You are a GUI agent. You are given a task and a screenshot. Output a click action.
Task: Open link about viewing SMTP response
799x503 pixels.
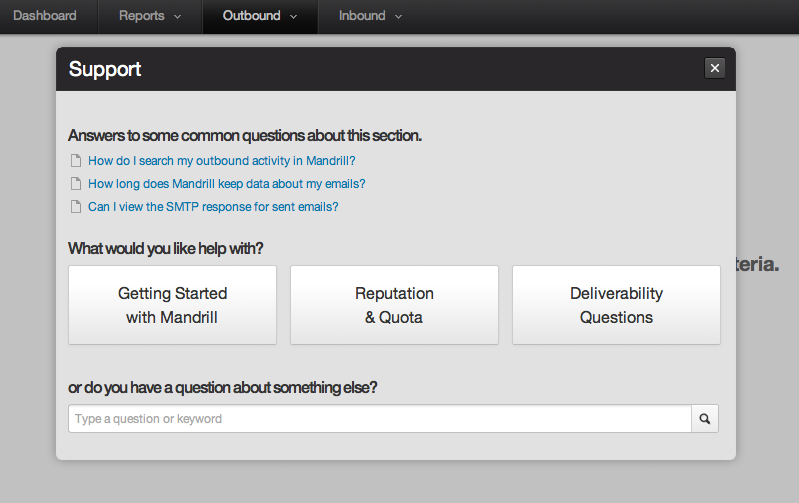click(x=213, y=207)
